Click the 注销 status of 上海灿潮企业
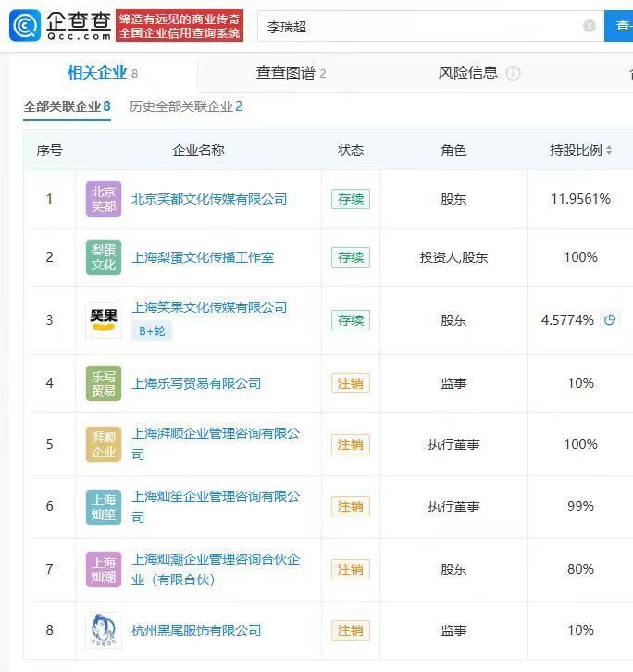This screenshot has width=633, height=672. pyautogui.click(x=351, y=569)
